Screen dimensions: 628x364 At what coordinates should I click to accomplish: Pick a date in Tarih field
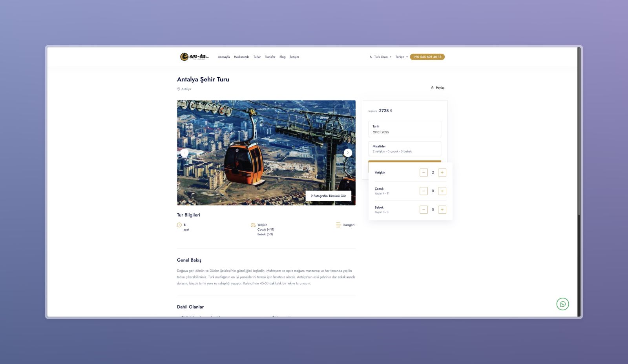404,129
